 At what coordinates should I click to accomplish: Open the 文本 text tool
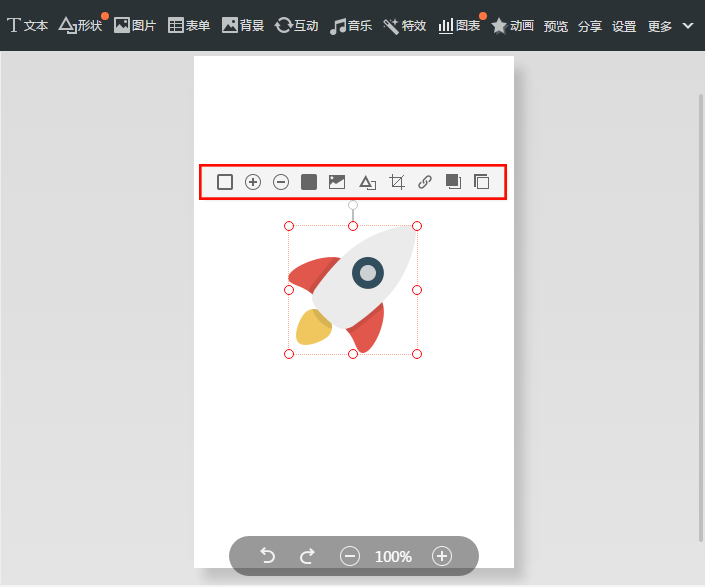point(27,26)
